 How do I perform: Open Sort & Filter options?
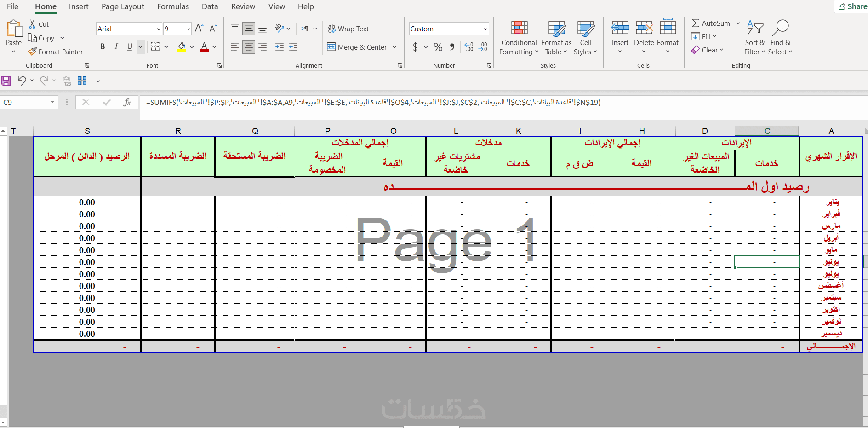[x=755, y=38]
